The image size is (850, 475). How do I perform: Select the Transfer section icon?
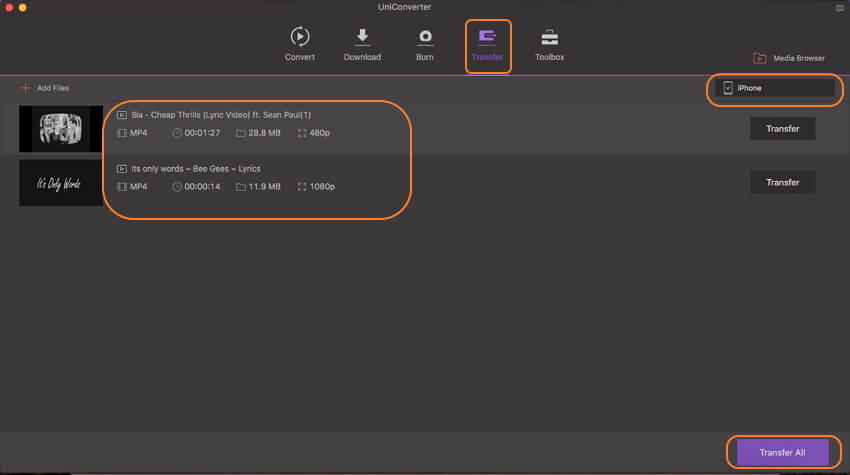pyautogui.click(x=487, y=37)
